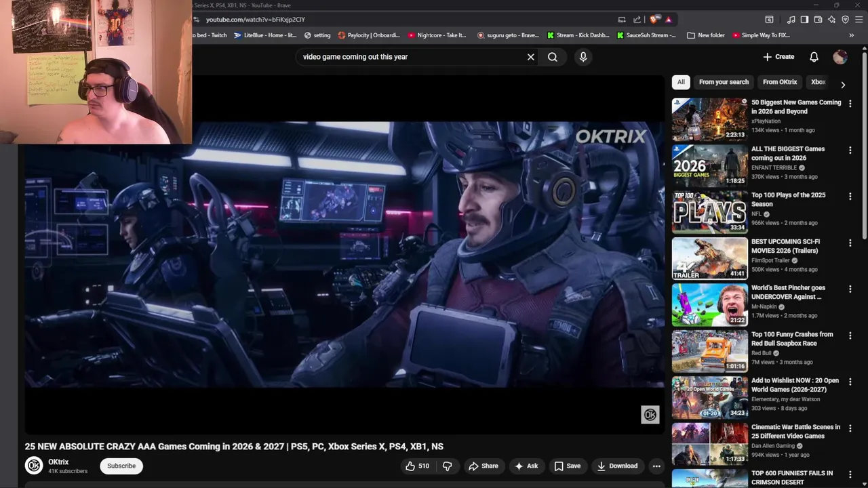Open Brave Wallet icon
Screen dimensions: 868x488
click(818, 20)
